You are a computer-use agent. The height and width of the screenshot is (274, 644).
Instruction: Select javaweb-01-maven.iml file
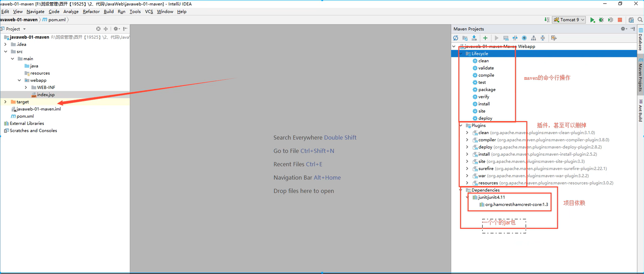(36, 109)
